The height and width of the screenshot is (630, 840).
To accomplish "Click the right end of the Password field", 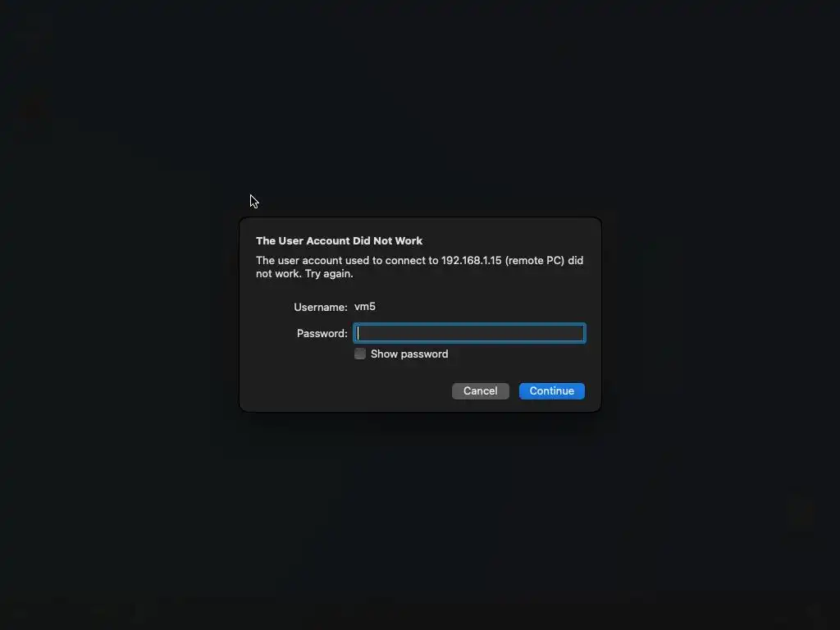I will pyautogui.click(x=577, y=333).
